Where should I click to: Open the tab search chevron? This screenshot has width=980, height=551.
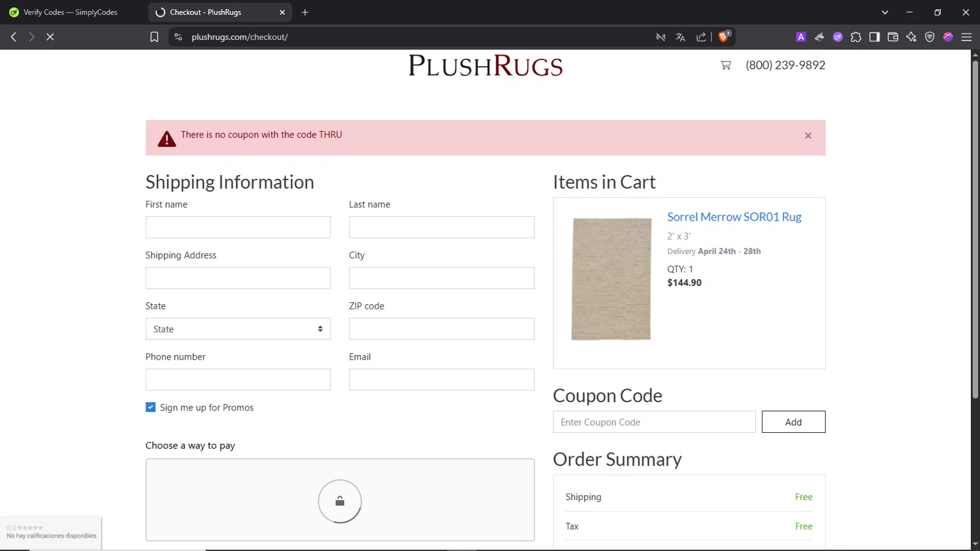tap(885, 12)
